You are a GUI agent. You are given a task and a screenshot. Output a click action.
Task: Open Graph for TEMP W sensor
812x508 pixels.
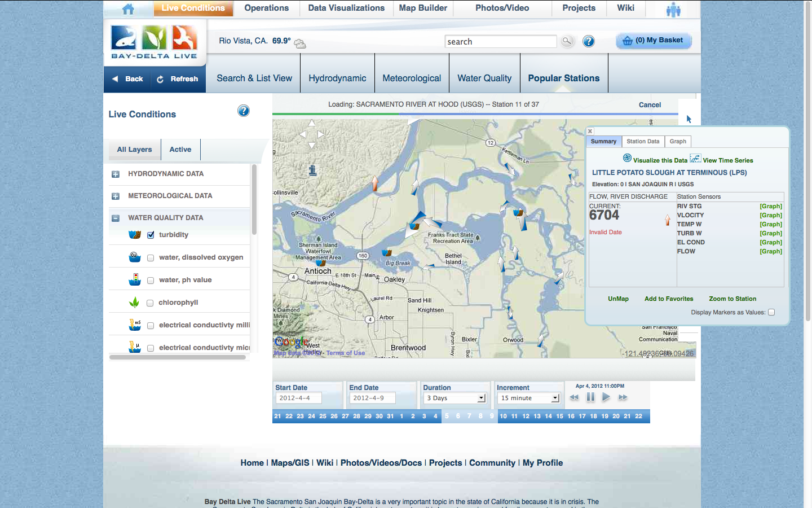click(770, 225)
